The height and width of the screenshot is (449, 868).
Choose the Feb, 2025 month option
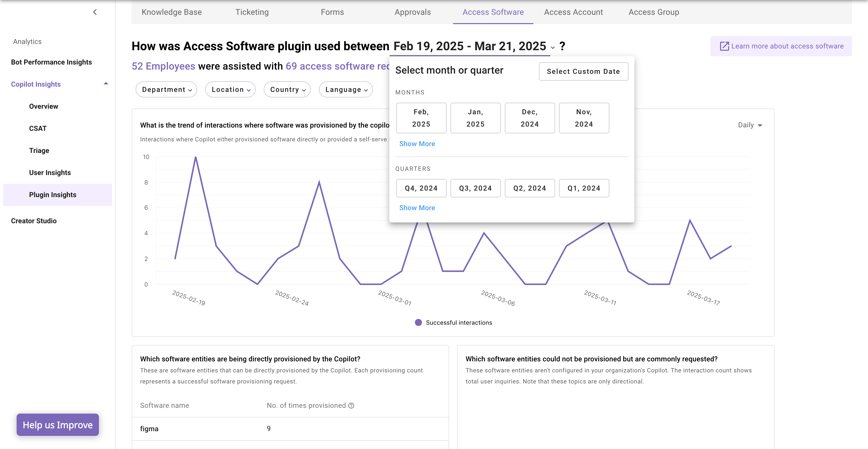421,118
